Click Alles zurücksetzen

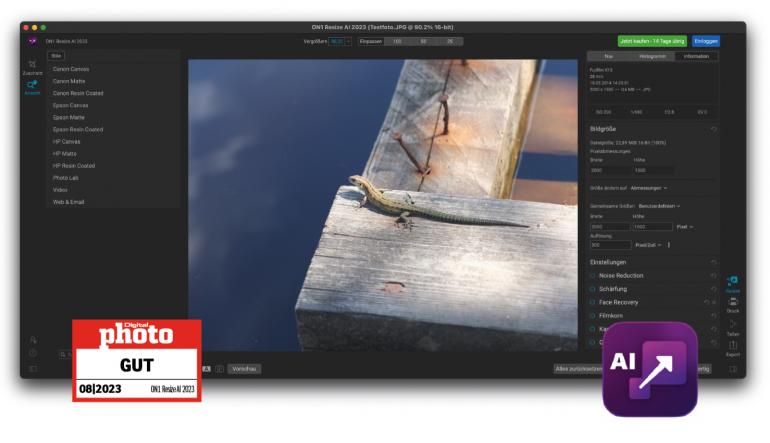pos(578,369)
